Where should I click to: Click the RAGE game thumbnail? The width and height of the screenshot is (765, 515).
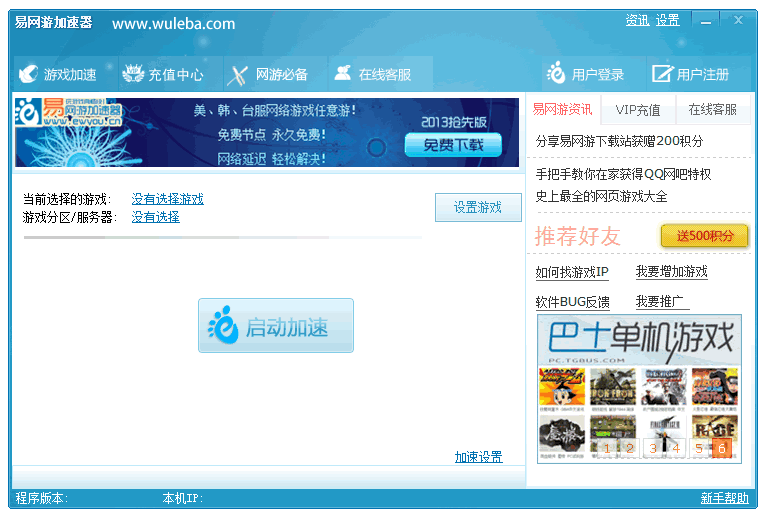pos(714,433)
